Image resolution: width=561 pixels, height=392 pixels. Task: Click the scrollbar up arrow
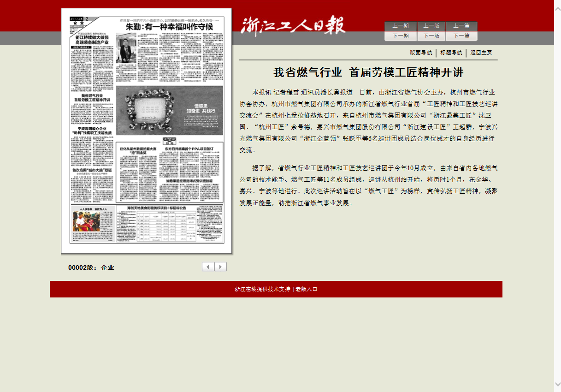(557, 4)
